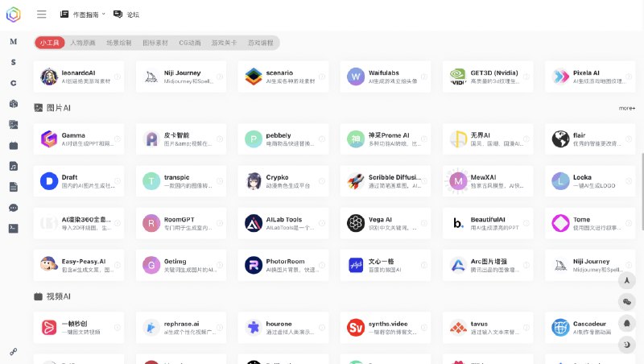The width and height of the screenshot is (644, 364).
Task: Click the Scribble Diffusion rocket icon
Action: (356, 181)
